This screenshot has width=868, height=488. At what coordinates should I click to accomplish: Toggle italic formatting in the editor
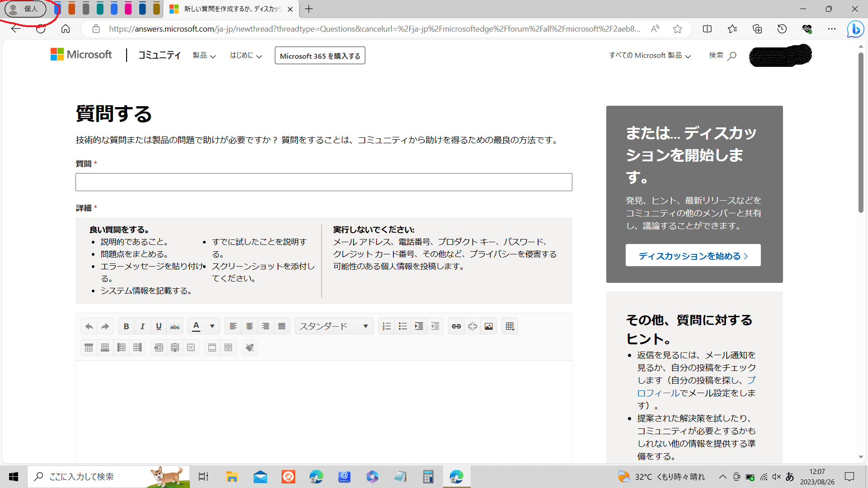pyautogui.click(x=142, y=326)
